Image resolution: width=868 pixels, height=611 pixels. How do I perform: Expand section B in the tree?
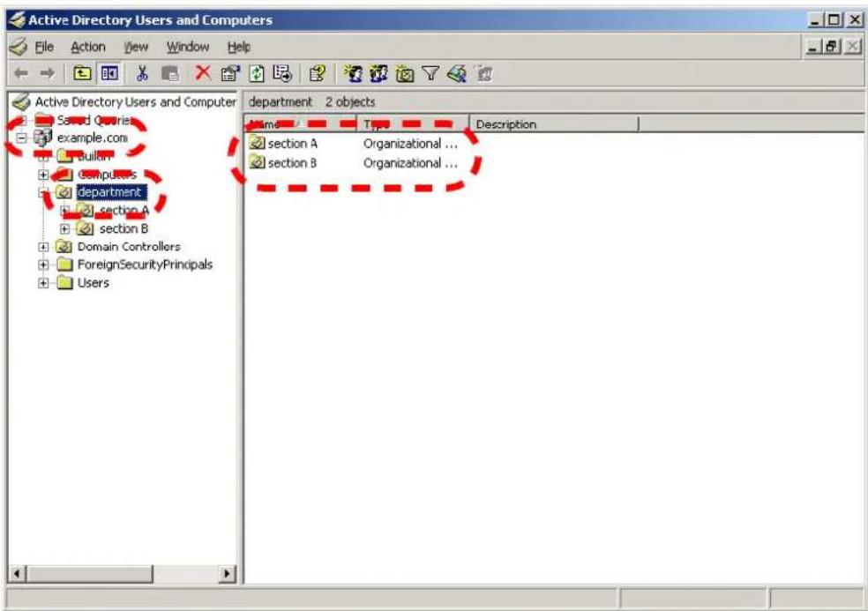pyautogui.click(x=64, y=228)
